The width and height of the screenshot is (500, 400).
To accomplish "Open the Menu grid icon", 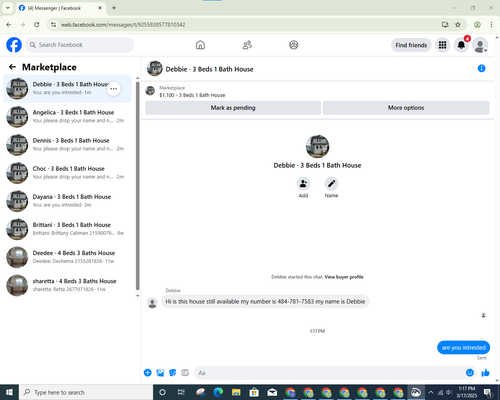I will click(442, 45).
